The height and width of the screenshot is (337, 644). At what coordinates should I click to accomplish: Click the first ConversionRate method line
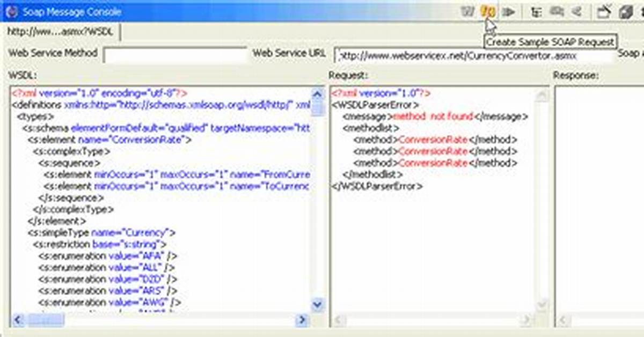[x=435, y=140]
